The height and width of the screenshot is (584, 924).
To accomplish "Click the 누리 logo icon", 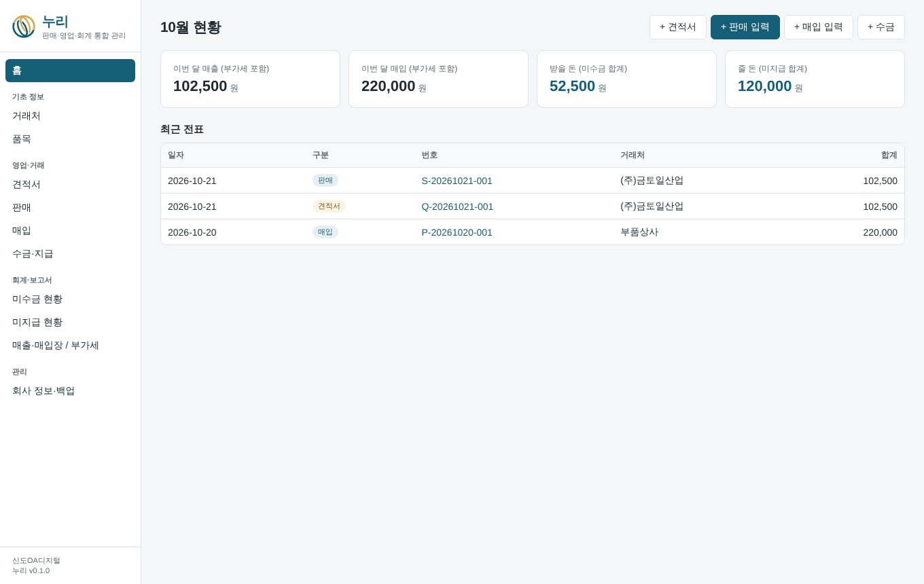I will tap(24, 26).
